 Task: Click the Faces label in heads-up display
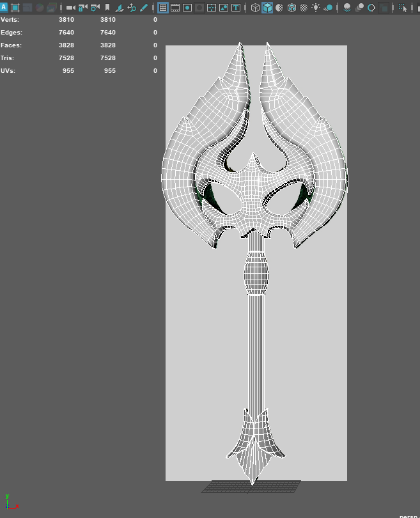[x=12, y=45]
